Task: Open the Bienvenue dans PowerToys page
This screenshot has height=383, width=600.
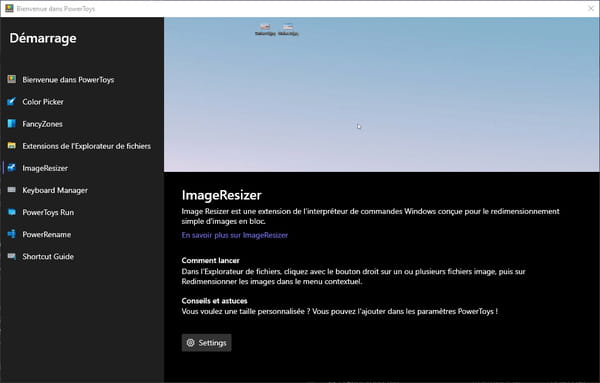Action: pyautogui.click(x=82, y=80)
